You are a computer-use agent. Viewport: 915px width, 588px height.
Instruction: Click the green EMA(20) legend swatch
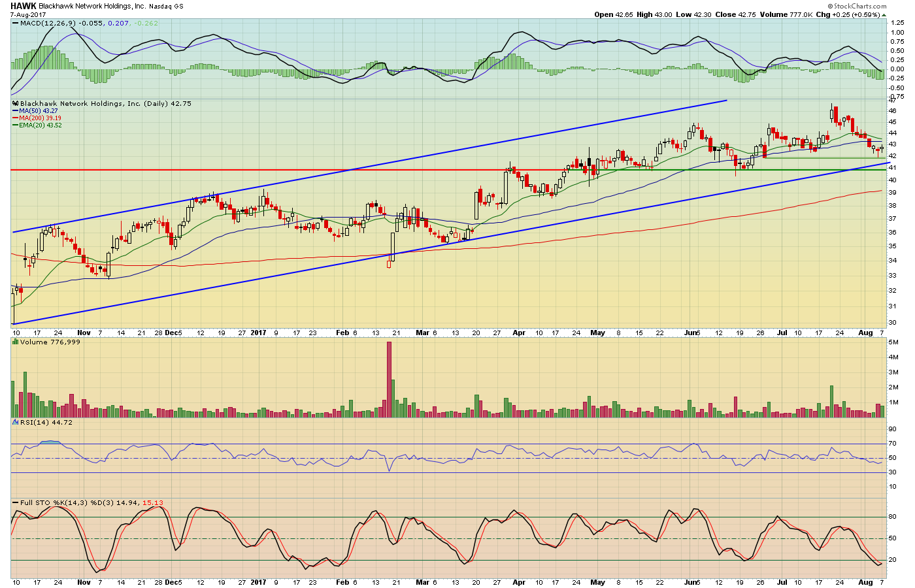pos(15,125)
